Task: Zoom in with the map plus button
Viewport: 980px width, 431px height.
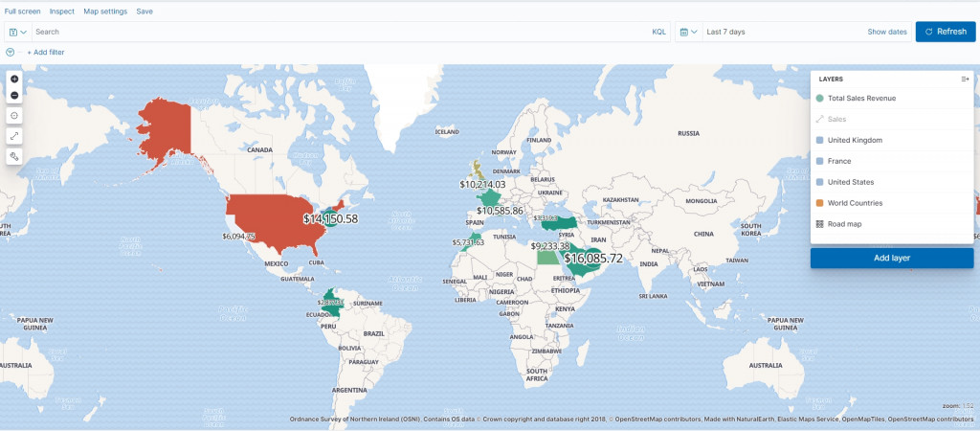Action: click(14, 79)
